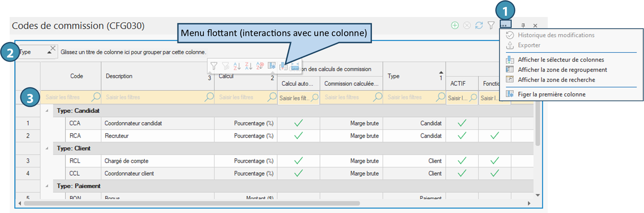Pin the Codes de commission panel
This screenshot has height=213, width=644.
(x=523, y=25)
